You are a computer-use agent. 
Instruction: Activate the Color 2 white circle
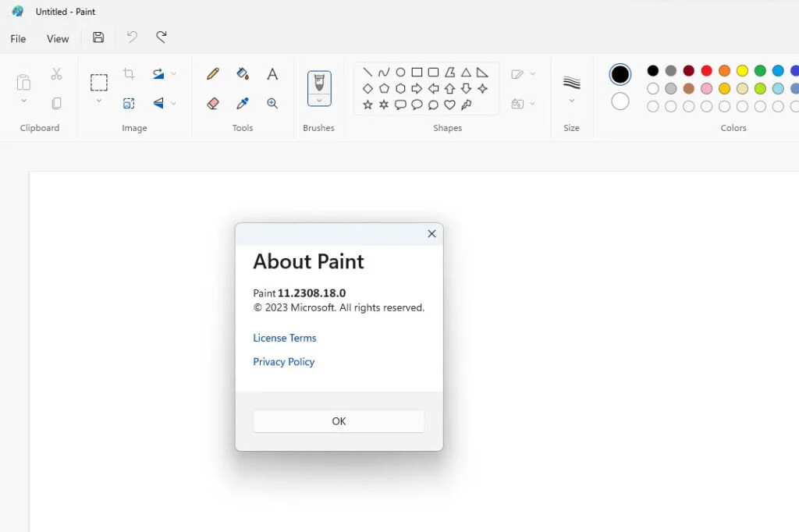(620, 101)
